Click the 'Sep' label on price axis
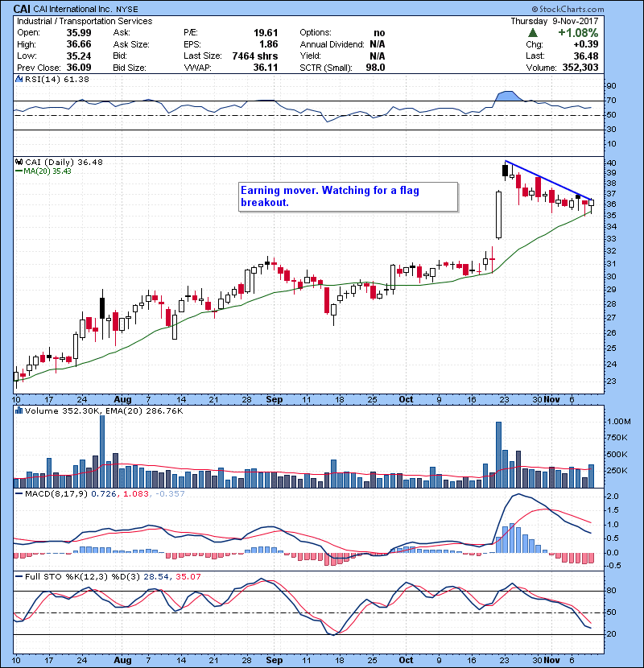This screenshot has width=644, height=668. click(x=274, y=400)
